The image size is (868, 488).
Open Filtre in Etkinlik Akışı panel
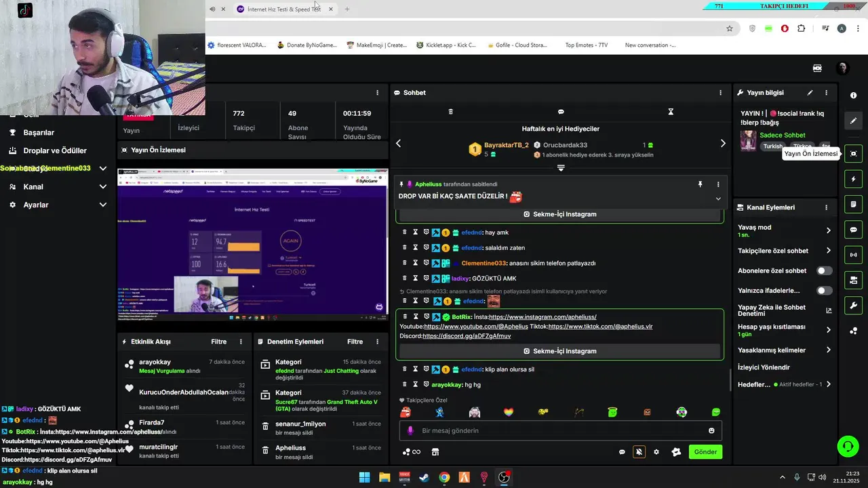coord(218,342)
